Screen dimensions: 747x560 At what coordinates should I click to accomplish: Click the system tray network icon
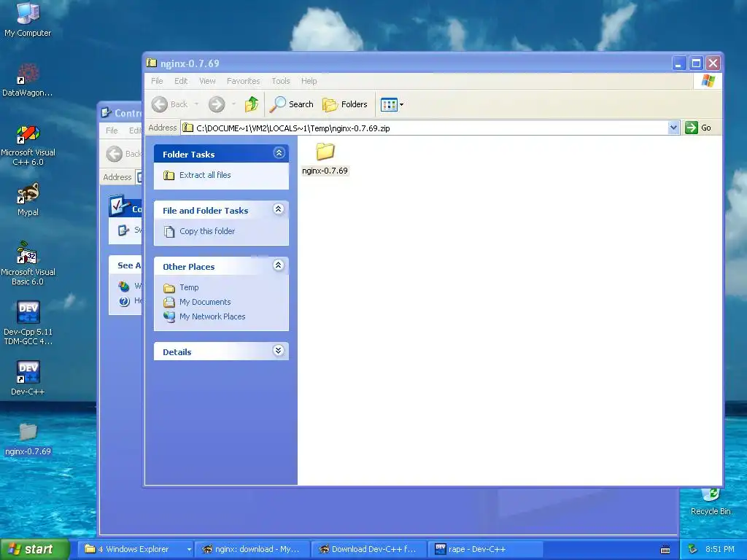click(693, 549)
